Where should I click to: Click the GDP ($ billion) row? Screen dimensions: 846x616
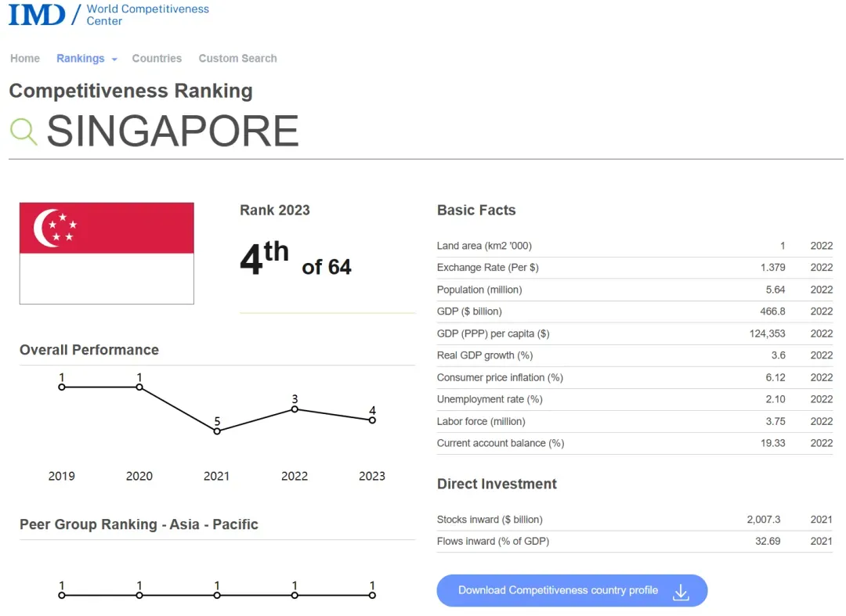pos(634,312)
